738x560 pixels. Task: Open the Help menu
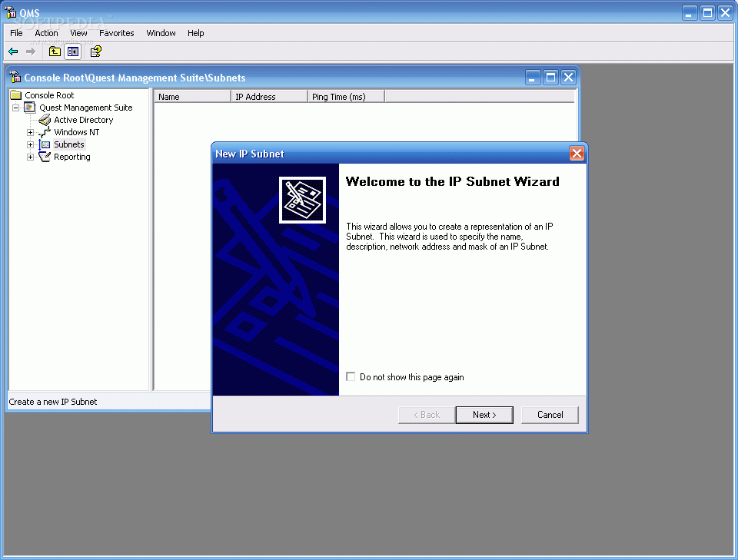point(196,33)
